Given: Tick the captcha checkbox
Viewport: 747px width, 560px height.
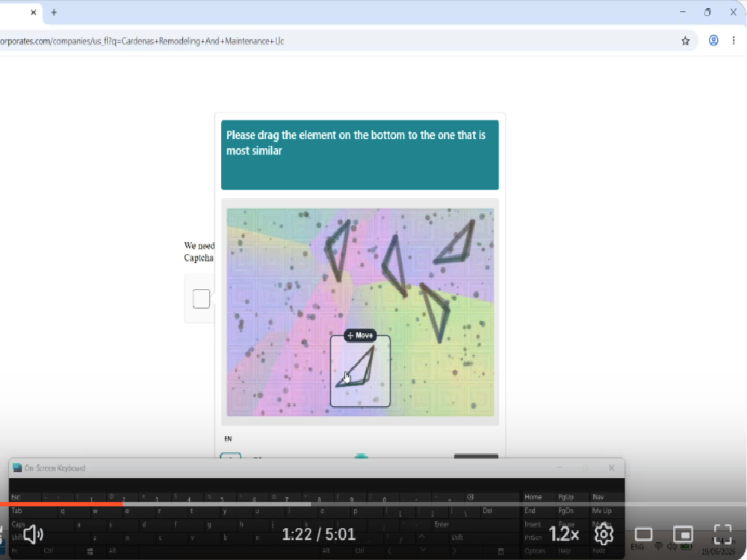Looking at the screenshot, I should [x=201, y=299].
